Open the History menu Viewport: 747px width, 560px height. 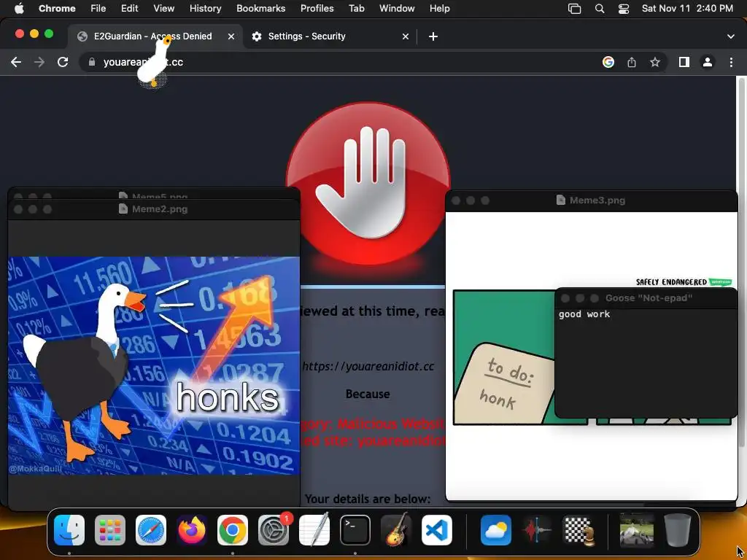[x=205, y=8]
